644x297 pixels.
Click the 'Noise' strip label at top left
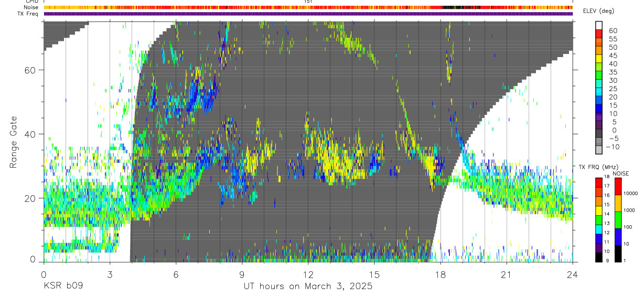[31, 7]
